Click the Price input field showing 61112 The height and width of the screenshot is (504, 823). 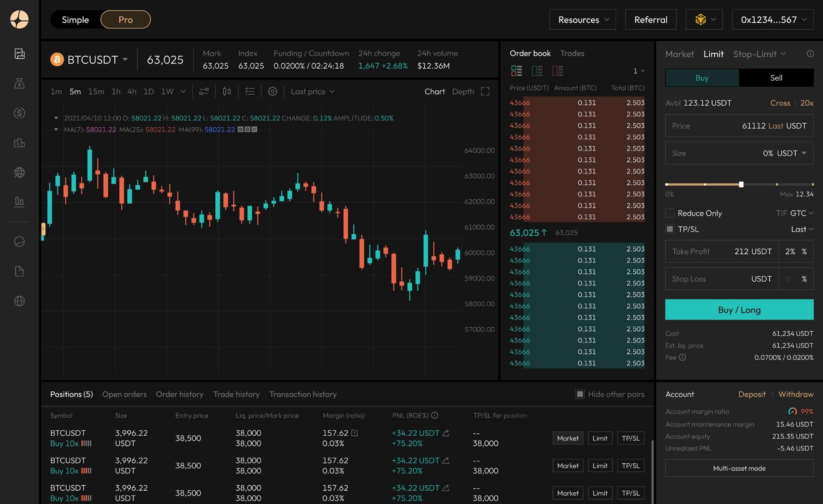pos(739,126)
